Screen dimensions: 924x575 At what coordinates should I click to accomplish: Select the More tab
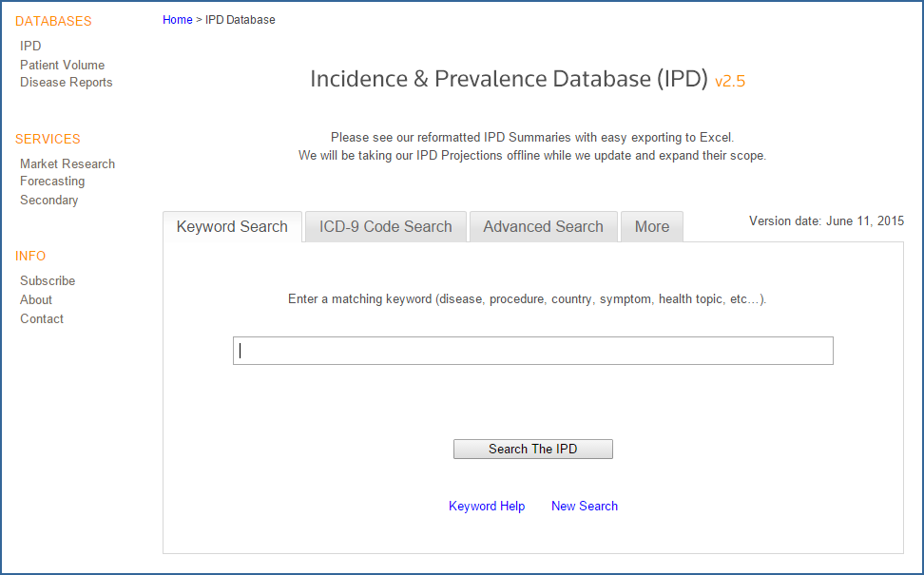tap(651, 226)
